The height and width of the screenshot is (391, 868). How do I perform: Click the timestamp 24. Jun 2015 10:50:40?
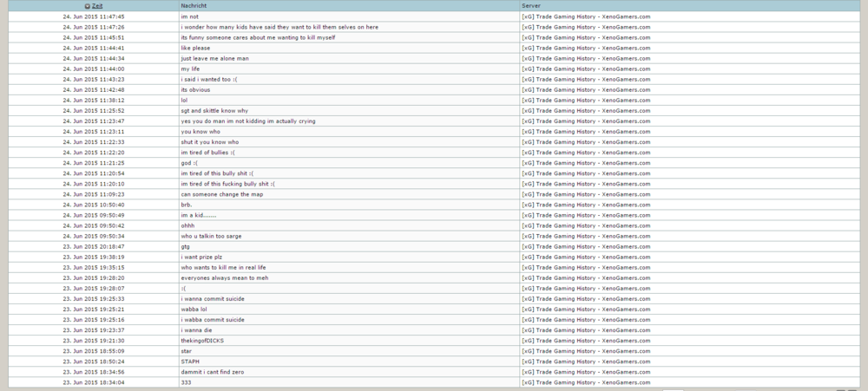[x=94, y=205]
